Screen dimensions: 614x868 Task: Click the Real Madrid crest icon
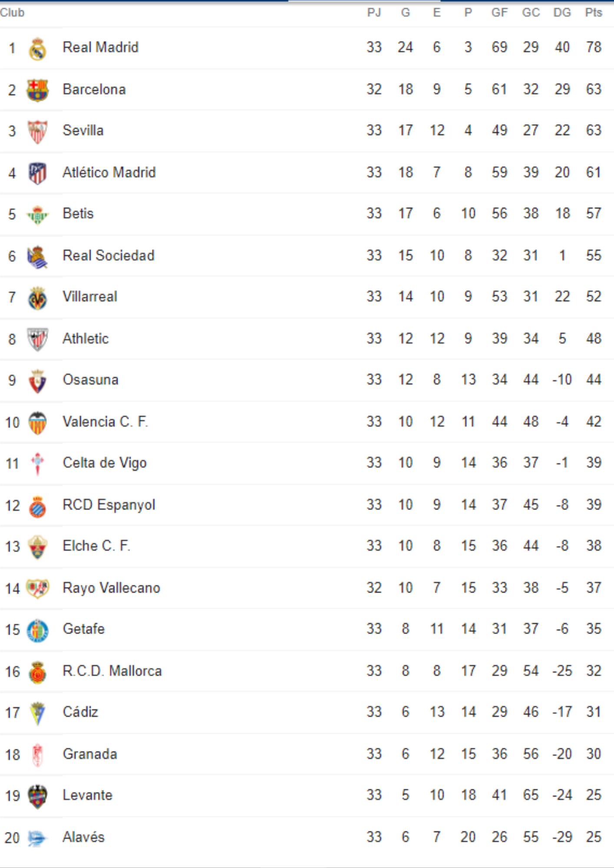coord(38,49)
